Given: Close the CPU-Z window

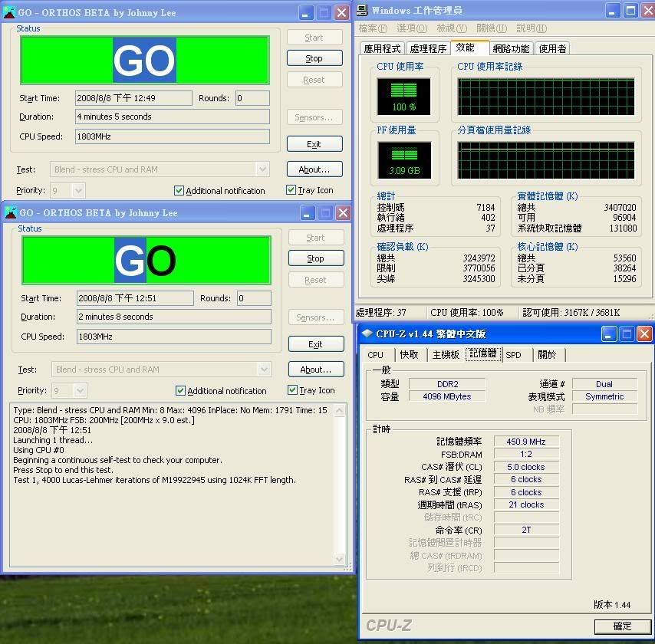Looking at the screenshot, I should point(644,334).
